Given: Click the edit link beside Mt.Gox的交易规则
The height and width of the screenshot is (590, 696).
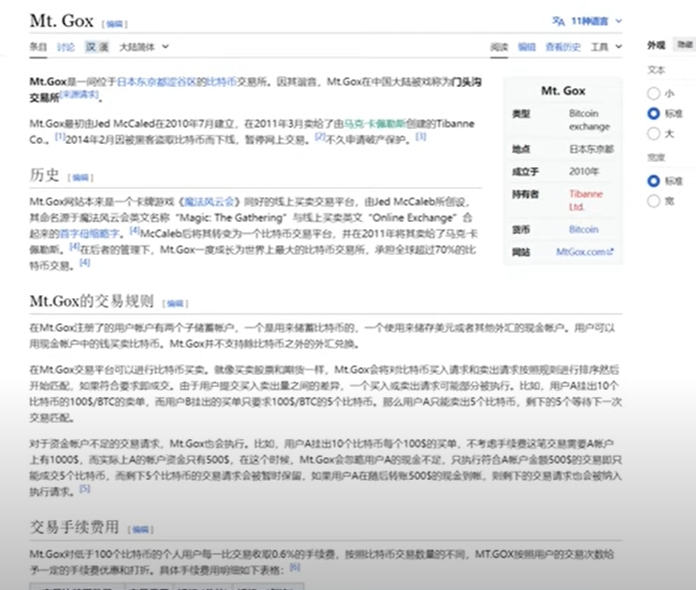Looking at the screenshot, I should click(x=175, y=304).
